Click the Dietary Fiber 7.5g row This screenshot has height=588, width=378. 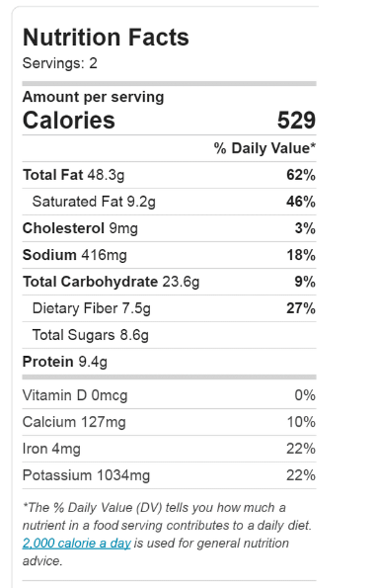click(x=170, y=308)
